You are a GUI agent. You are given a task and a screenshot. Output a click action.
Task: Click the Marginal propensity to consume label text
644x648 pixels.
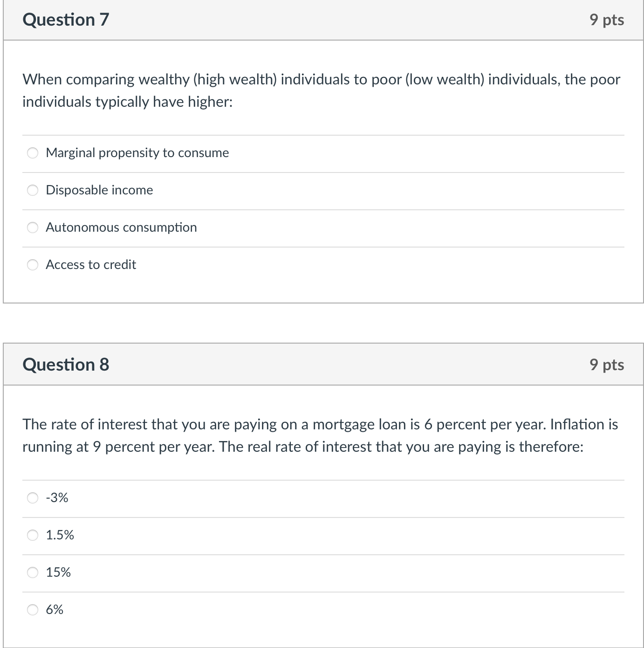137,152
